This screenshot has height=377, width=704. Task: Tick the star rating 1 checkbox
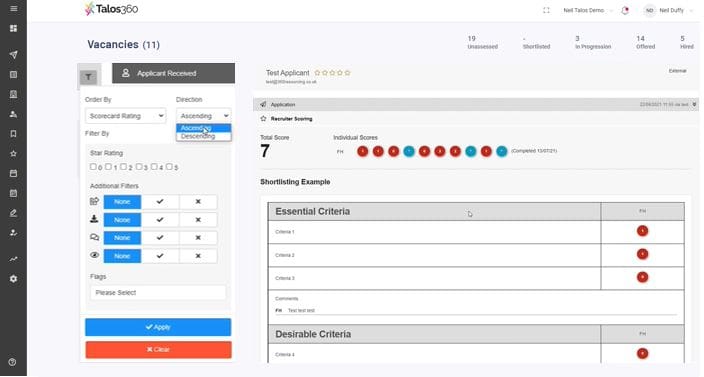pyautogui.click(x=108, y=167)
